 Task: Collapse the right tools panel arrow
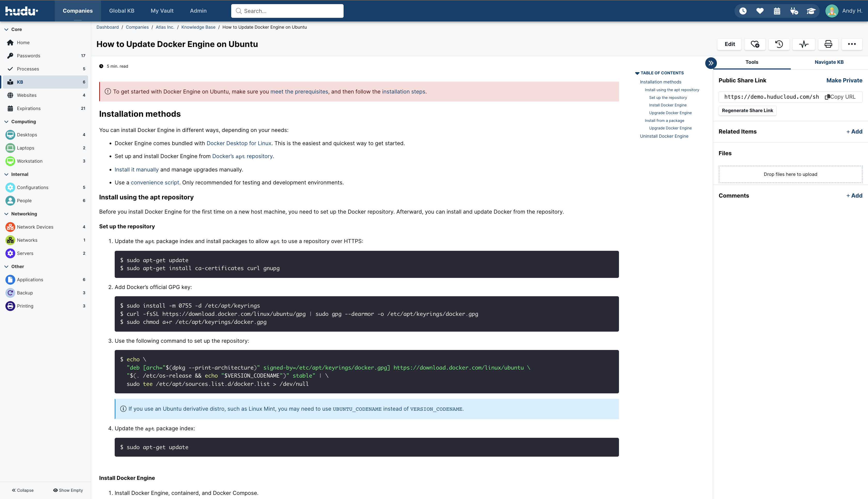(711, 63)
